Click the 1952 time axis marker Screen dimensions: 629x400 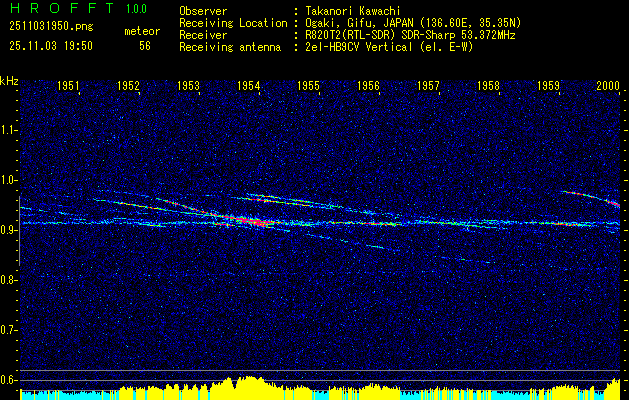128,85
